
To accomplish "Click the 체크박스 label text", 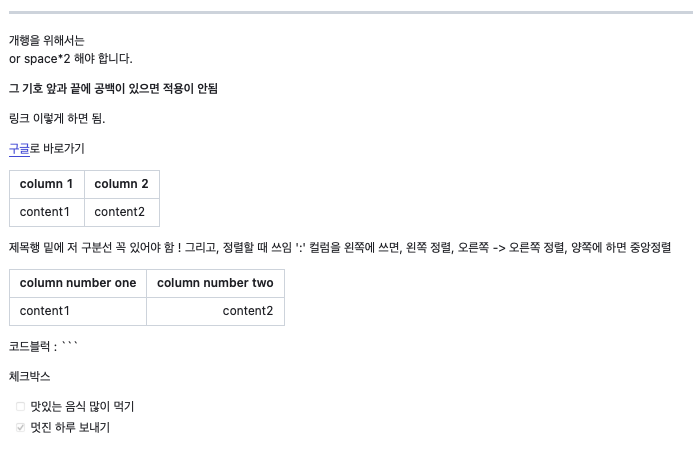I will pyautogui.click(x=30, y=377).
